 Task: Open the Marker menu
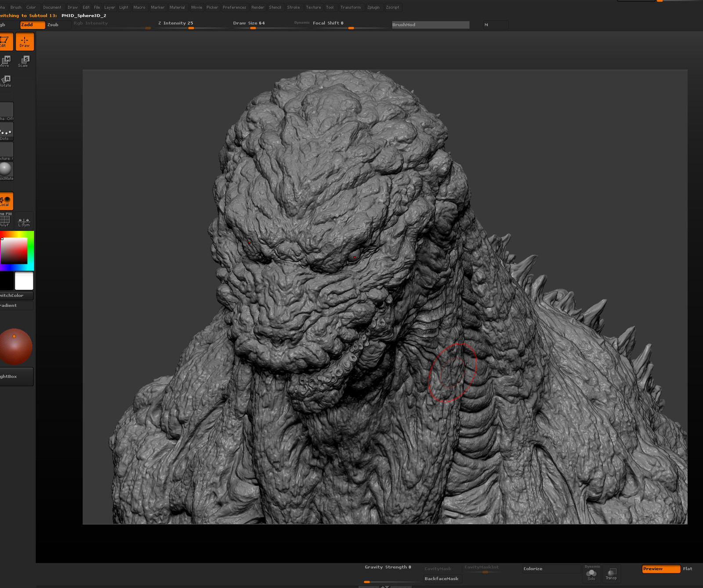(x=158, y=7)
